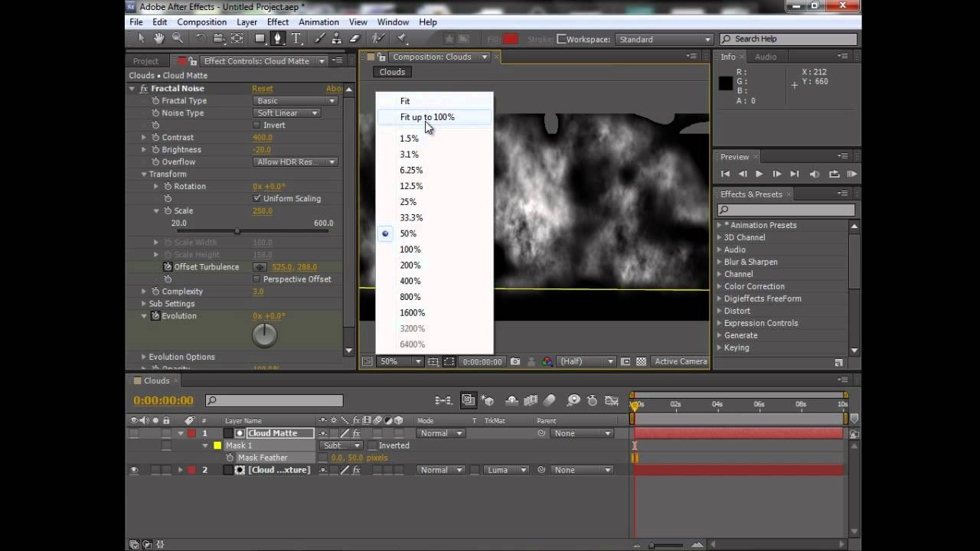Select the Selection arrow tool
The image size is (980, 551).
click(x=141, y=38)
